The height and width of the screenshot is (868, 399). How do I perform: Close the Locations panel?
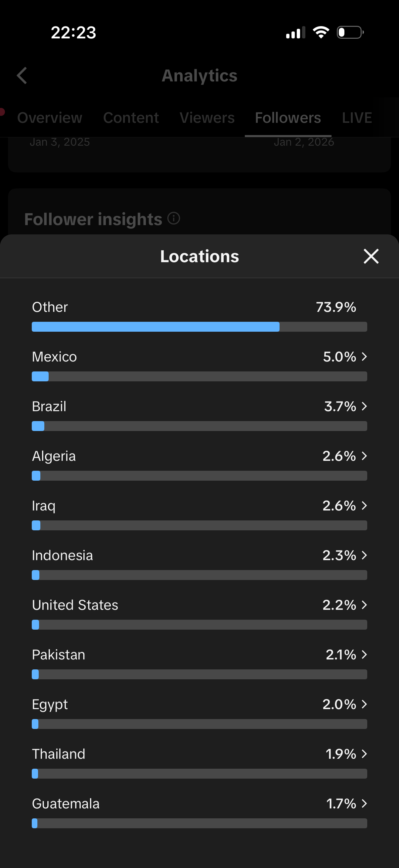[371, 257]
